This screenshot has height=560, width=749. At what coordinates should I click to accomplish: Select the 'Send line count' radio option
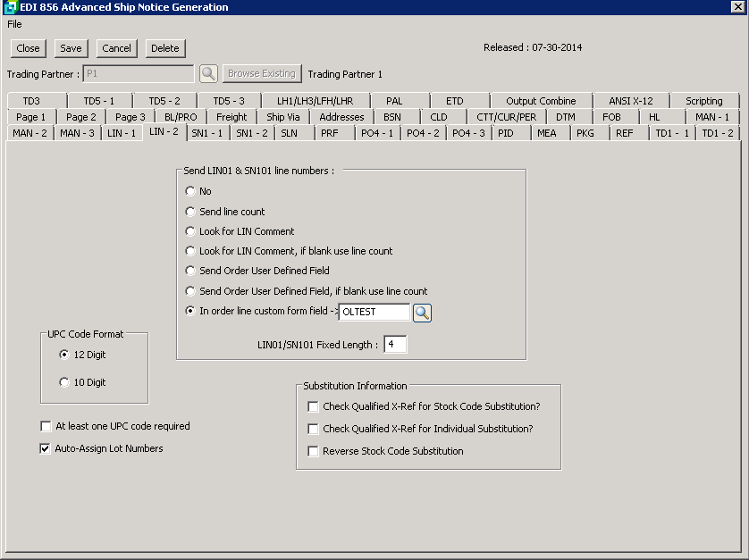[190, 212]
